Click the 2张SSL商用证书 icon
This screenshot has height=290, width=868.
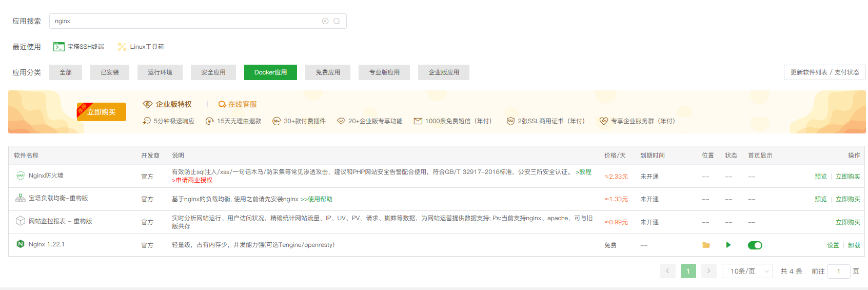(x=510, y=121)
